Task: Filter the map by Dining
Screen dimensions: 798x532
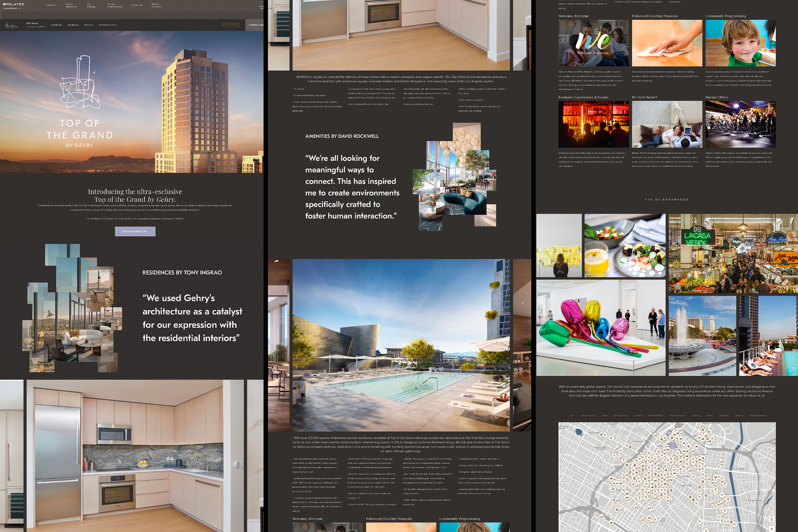Action: coord(638,416)
